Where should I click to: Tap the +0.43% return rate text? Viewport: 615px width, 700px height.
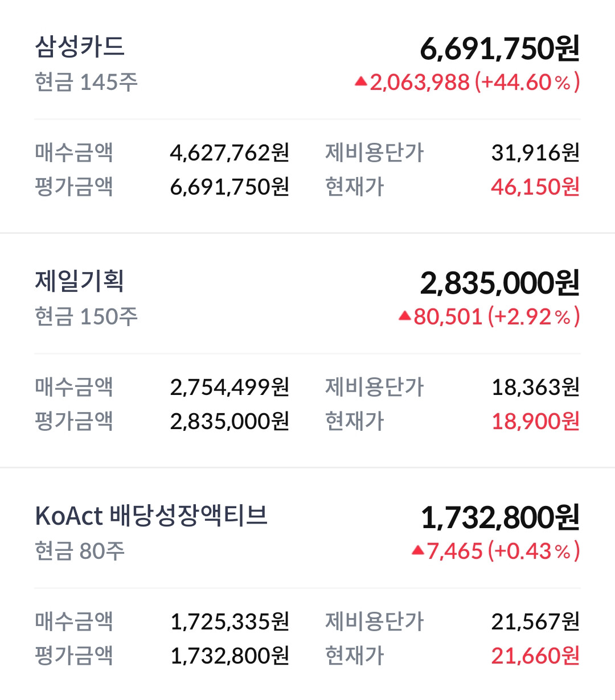pyautogui.click(x=534, y=551)
